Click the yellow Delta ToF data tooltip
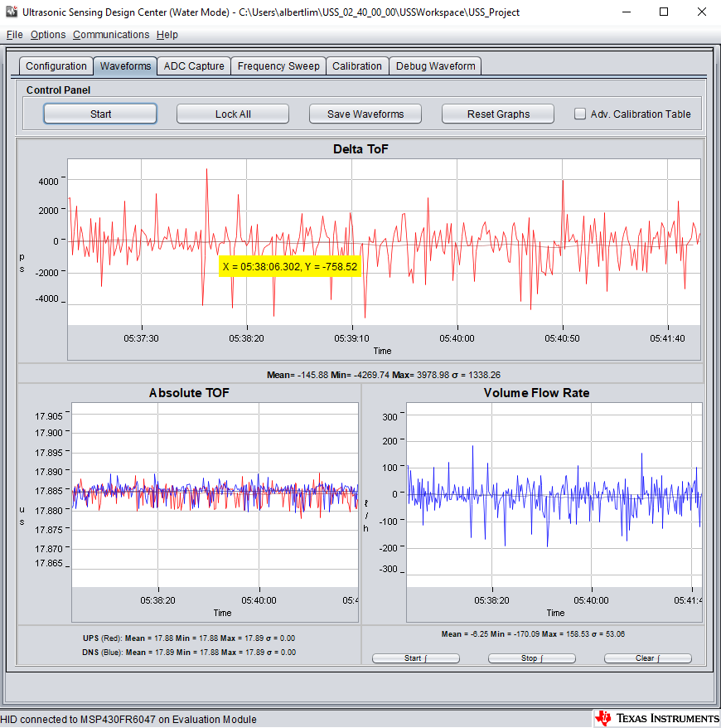 click(x=290, y=266)
